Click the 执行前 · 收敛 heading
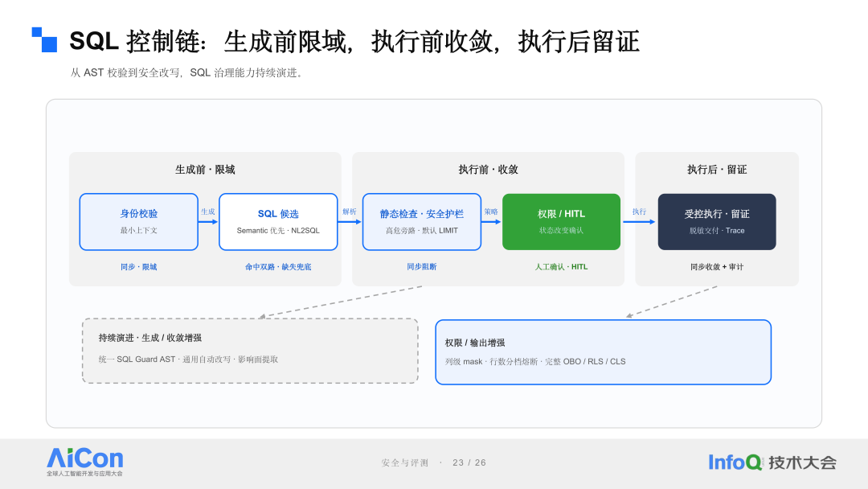868x489 pixels. coord(489,170)
